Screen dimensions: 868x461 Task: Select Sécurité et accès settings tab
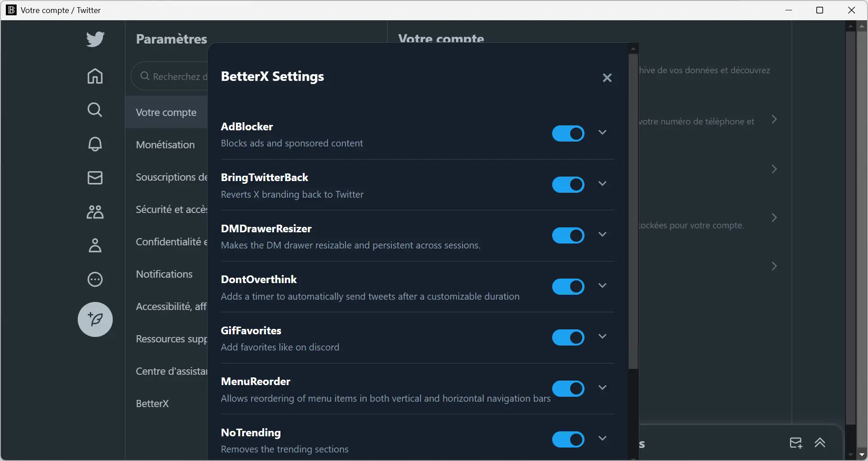coord(166,209)
